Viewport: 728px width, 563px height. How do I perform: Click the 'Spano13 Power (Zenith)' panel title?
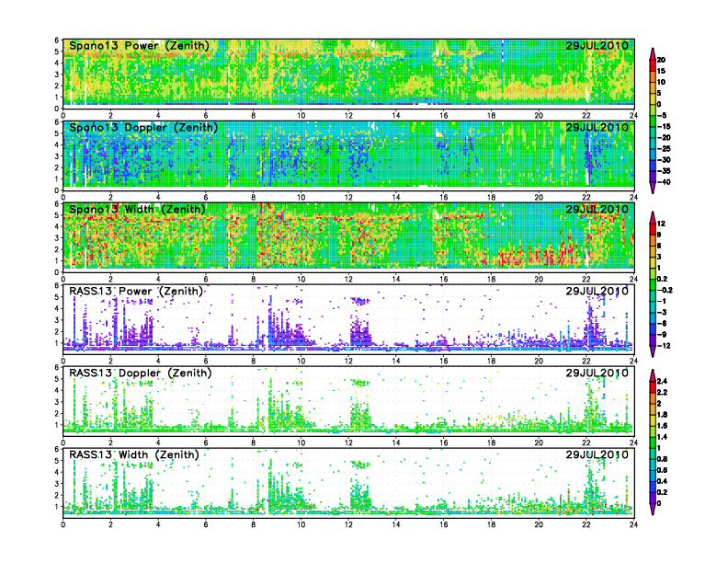coord(140,46)
